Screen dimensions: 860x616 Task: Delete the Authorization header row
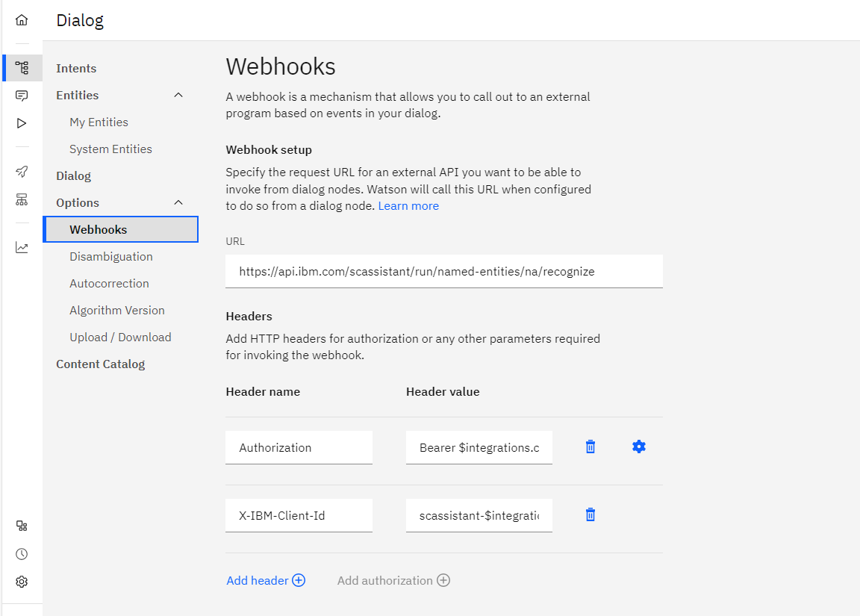click(x=591, y=447)
